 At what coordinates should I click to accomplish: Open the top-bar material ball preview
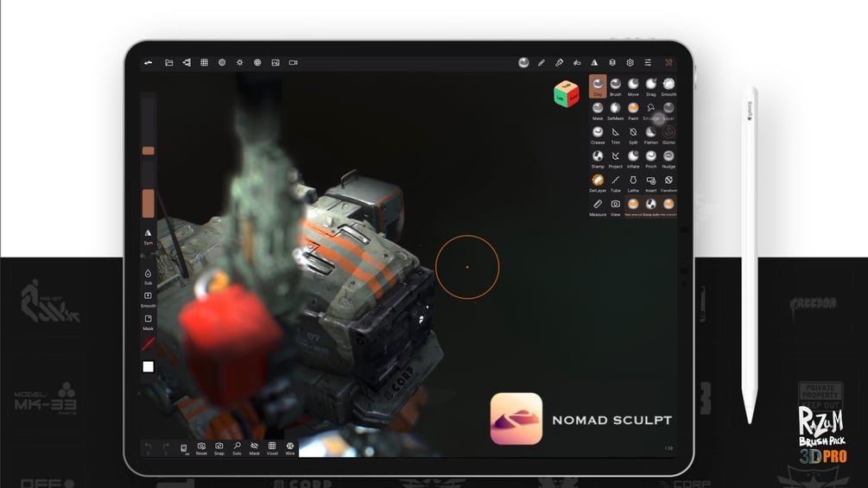pyautogui.click(x=523, y=62)
